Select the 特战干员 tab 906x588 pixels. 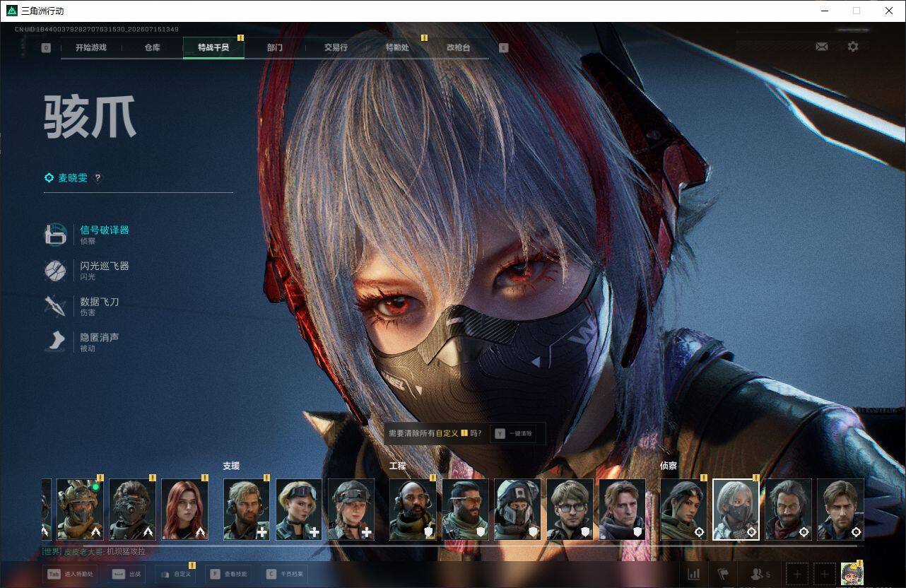[213, 47]
